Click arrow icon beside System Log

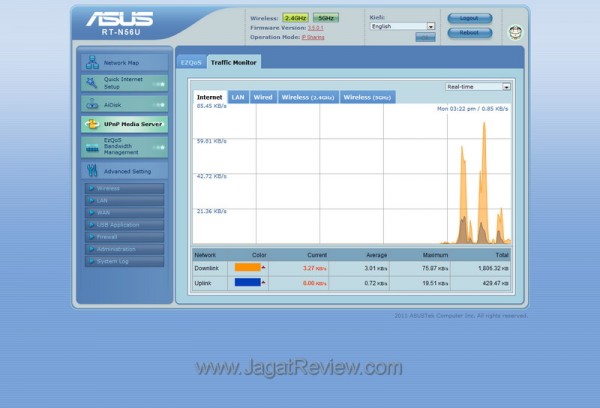tap(91, 261)
